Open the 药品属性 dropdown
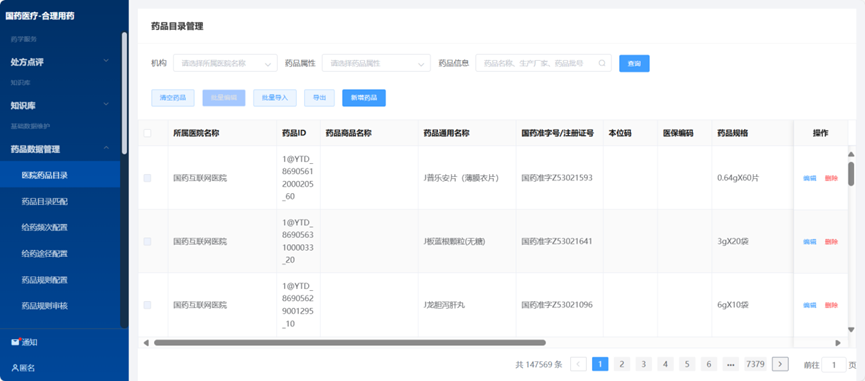The image size is (865, 381). (x=376, y=63)
